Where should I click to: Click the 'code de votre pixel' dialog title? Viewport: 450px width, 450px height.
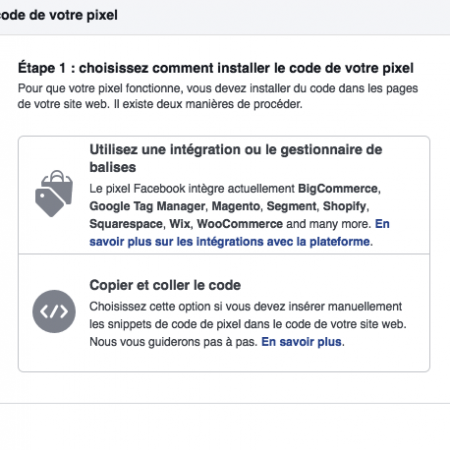(x=59, y=15)
